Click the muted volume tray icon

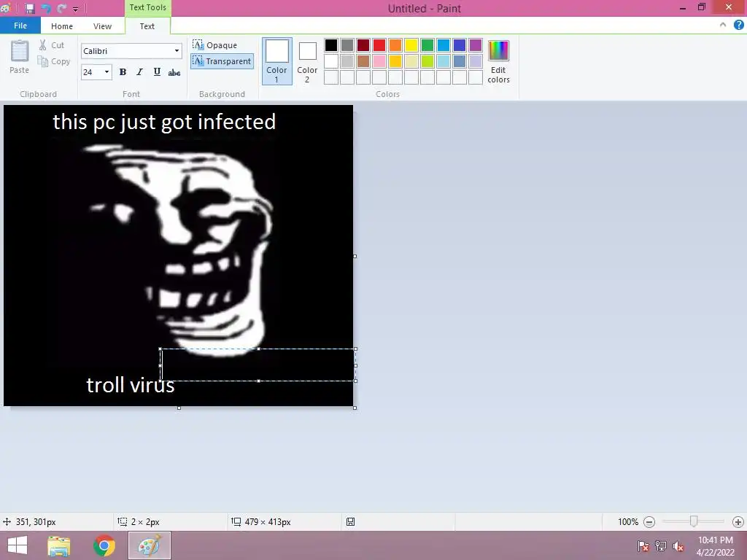[678, 546]
